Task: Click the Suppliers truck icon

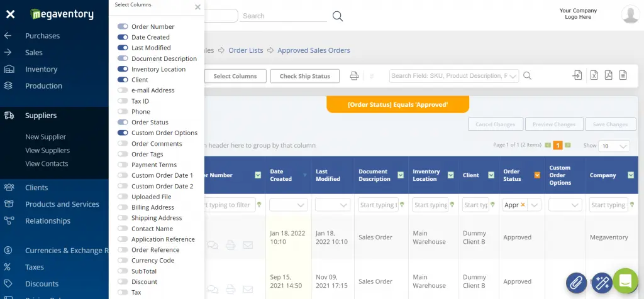Action: 9,115
